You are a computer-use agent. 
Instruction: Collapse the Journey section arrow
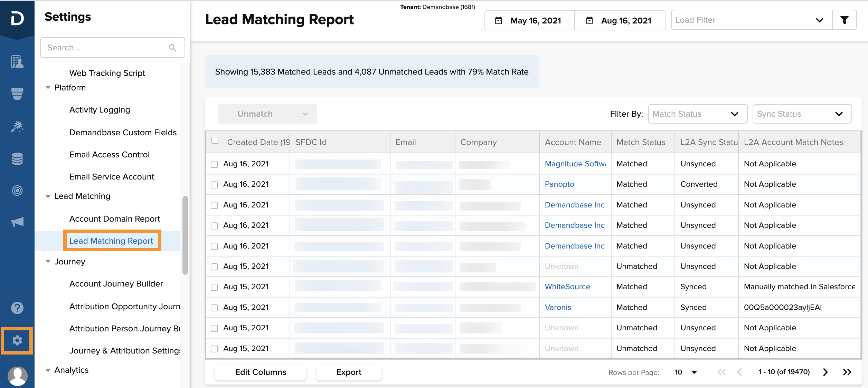click(48, 261)
